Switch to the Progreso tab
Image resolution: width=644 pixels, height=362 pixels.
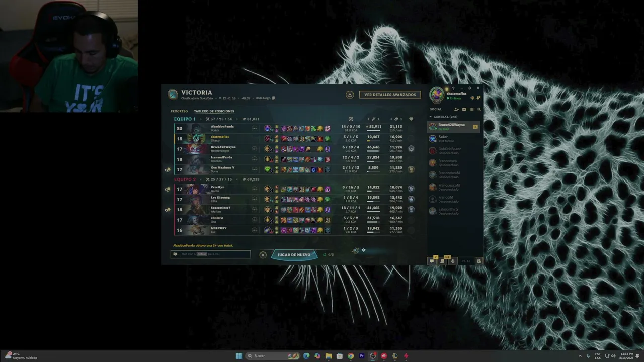coord(179,111)
